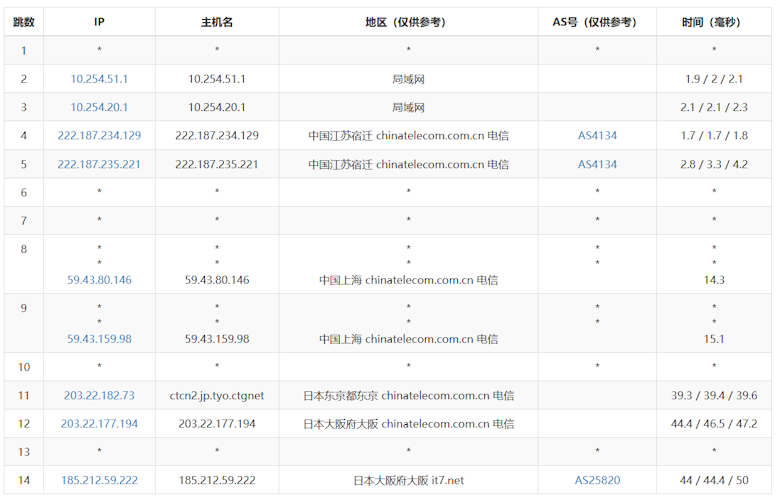Screen dimensions: 780x503
Task: Open IP link 59.43.80.146
Action: [99, 280]
